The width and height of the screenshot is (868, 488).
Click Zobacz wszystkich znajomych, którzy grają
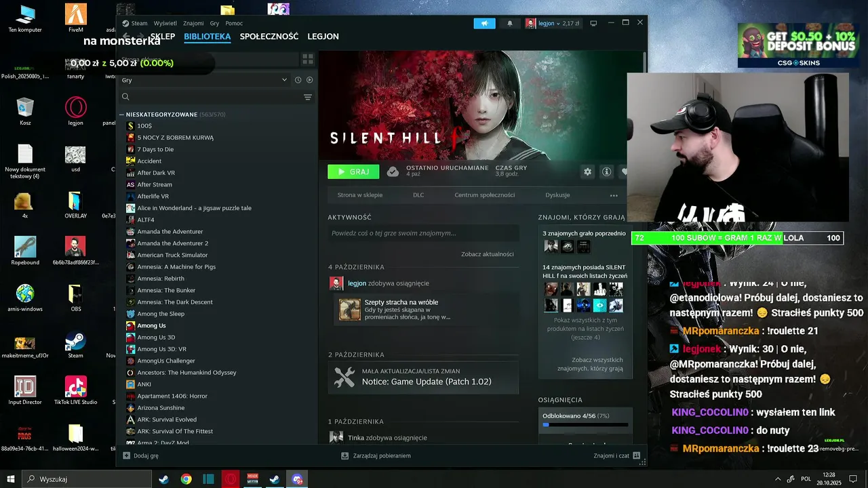point(590,364)
